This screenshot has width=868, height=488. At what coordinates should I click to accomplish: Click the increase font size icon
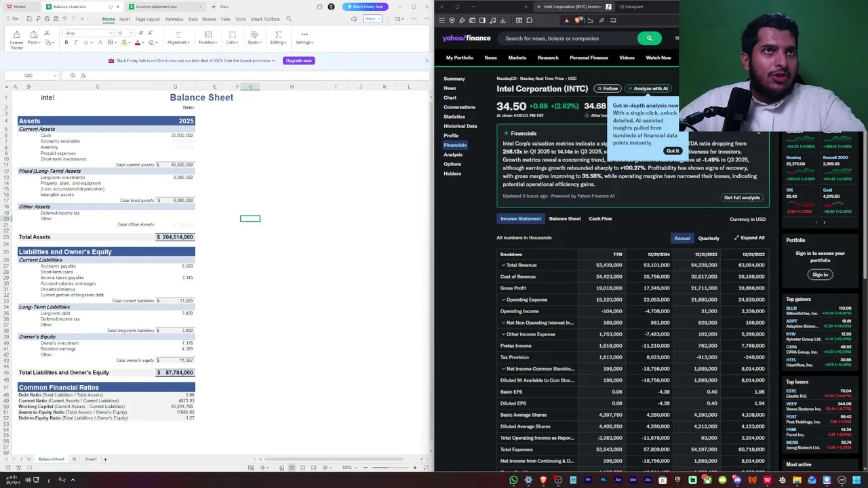click(x=140, y=33)
